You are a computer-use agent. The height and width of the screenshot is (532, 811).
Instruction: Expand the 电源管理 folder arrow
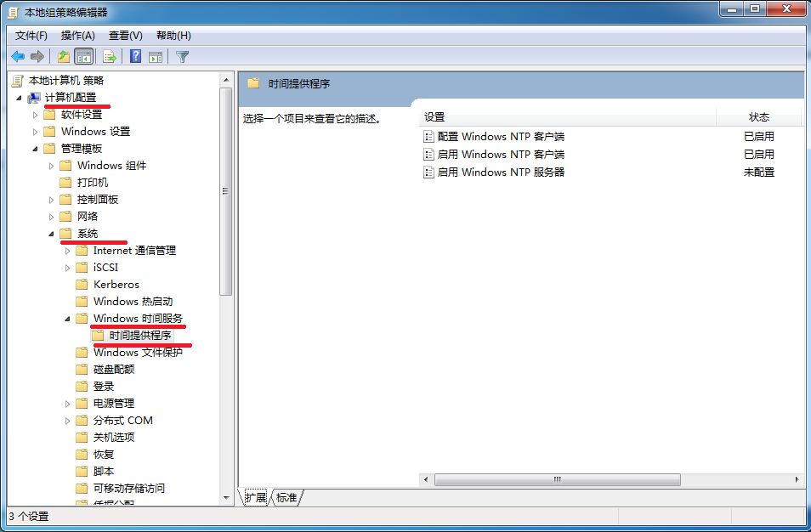coord(67,404)
